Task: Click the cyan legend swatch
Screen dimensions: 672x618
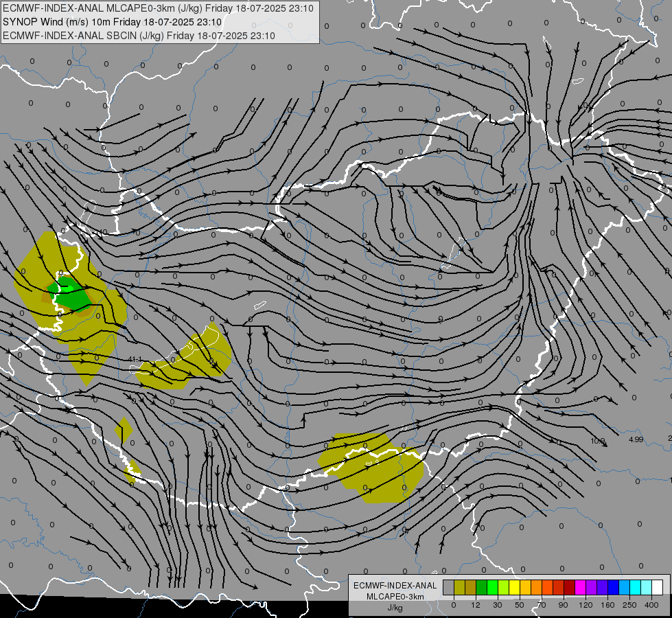Action: click(636, 587)
